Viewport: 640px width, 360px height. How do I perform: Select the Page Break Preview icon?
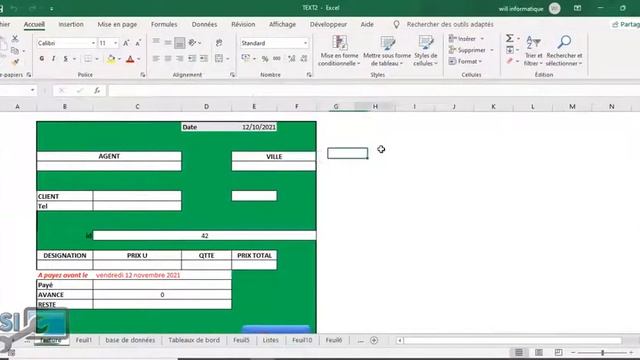[x=558, y=352]
